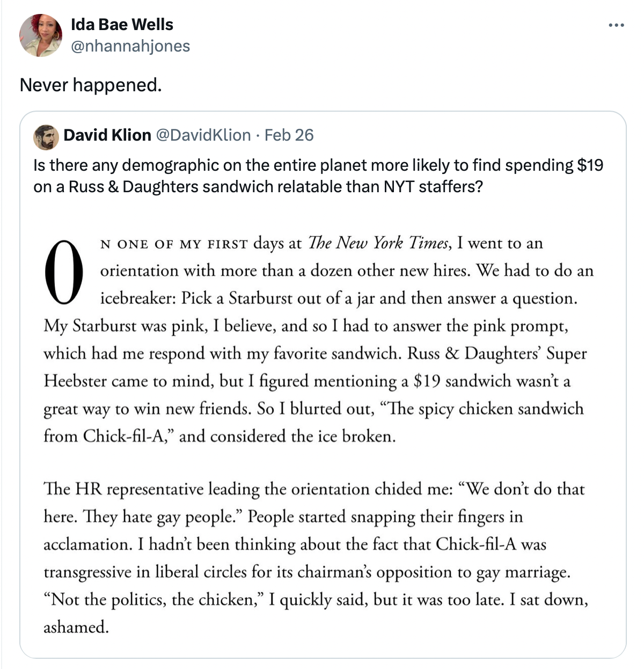Open the three-dot more options menu
The image size is (644, 669).
click(616, 25)
